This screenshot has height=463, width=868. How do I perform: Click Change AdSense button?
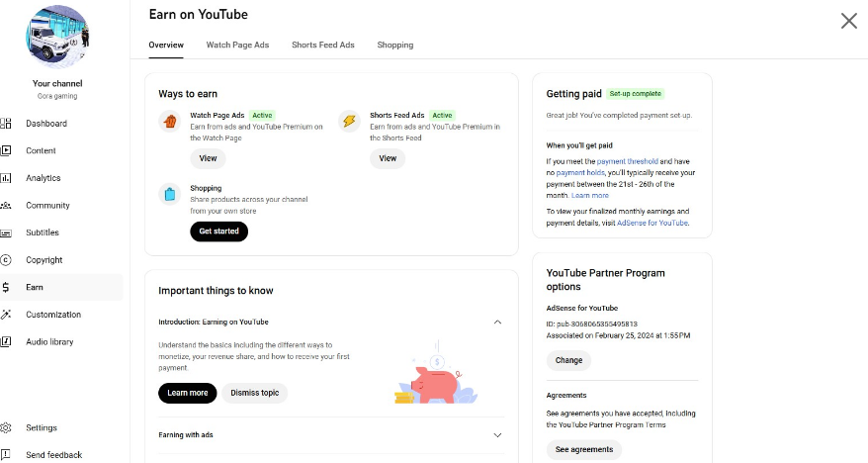coord(569,360)
